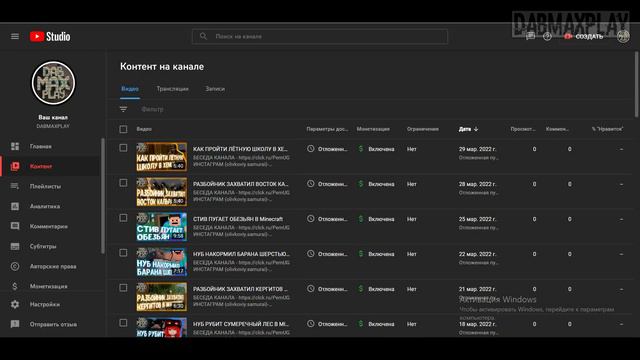
Task: Open thumbnail of СТИВ ПУГАЕТ ОБЕЗЬЯН video
Action: point(162,227)
